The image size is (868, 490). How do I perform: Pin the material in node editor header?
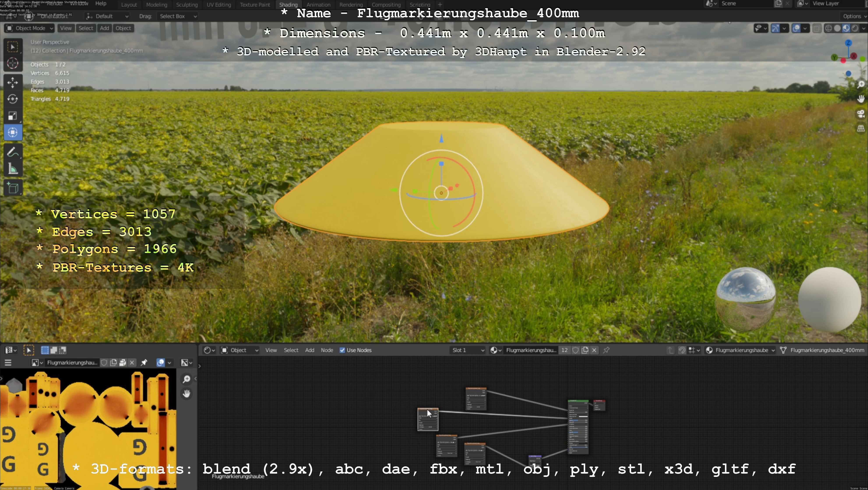click(606, 350)
